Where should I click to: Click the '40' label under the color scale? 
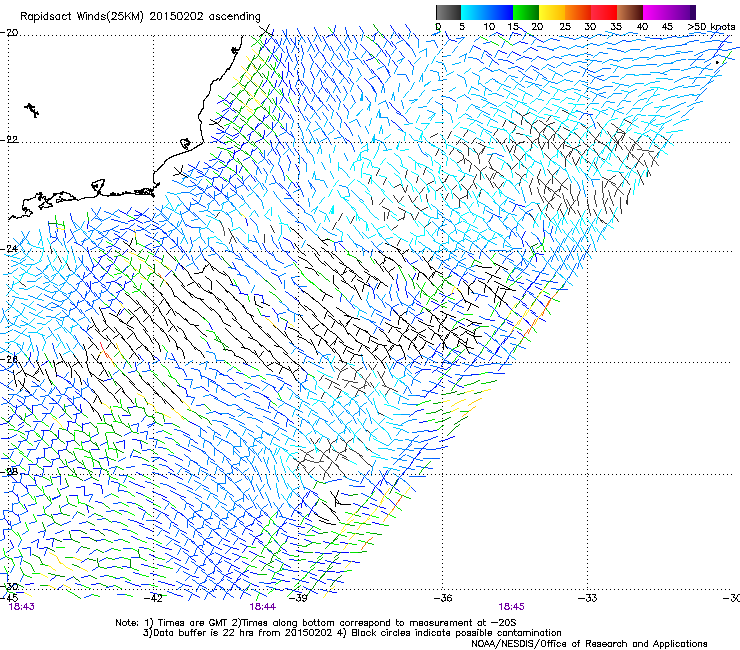pos(642,26)
